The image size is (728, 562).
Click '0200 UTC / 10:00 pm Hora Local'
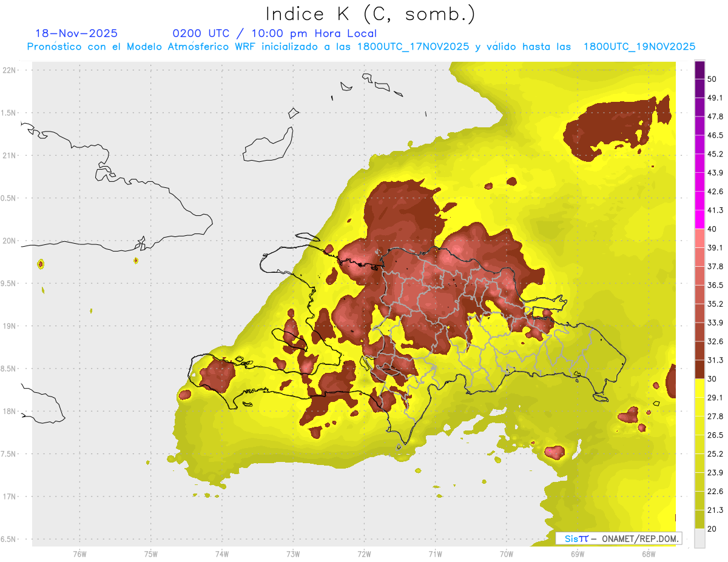[x=275, y=34]
